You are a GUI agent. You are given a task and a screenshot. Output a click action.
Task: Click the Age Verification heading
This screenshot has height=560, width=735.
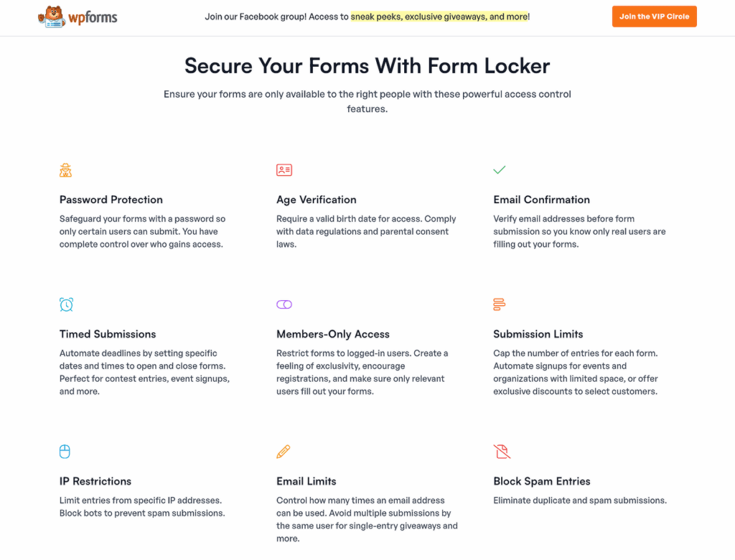tap(316, 200)
